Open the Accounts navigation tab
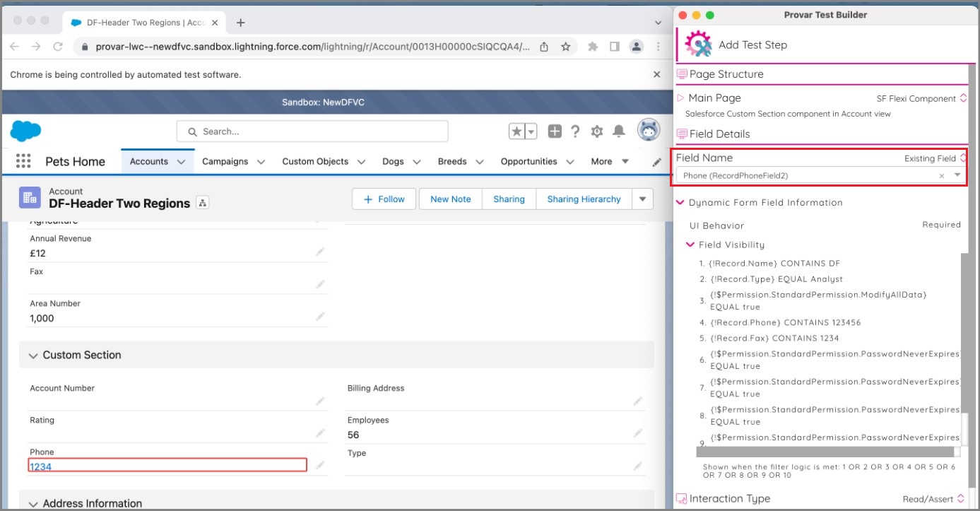Viewport: 980px width, 511px height. pyautogui.click(x=148, y=162)
